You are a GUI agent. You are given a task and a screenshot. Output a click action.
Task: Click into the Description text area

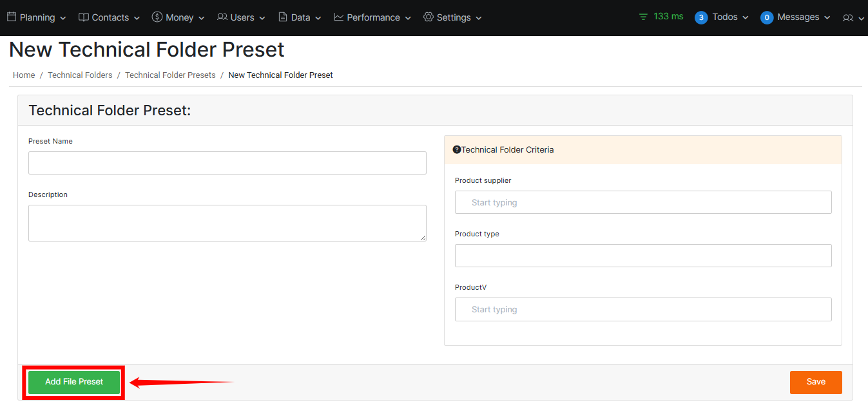tap(227, 223)
